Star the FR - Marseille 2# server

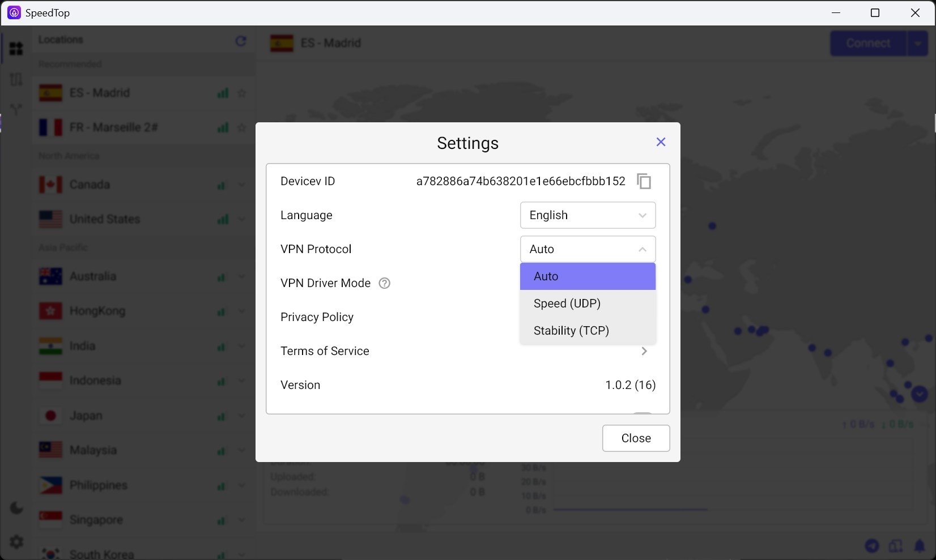242,127
